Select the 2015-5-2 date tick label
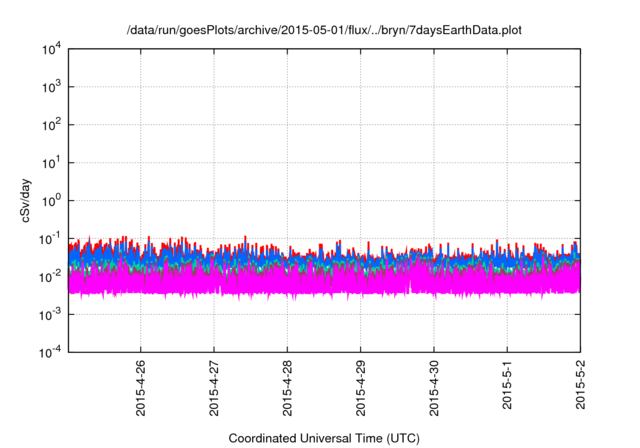Image resolution: width=640 pixels, height=448 pixels. click(x=580, y=385)
